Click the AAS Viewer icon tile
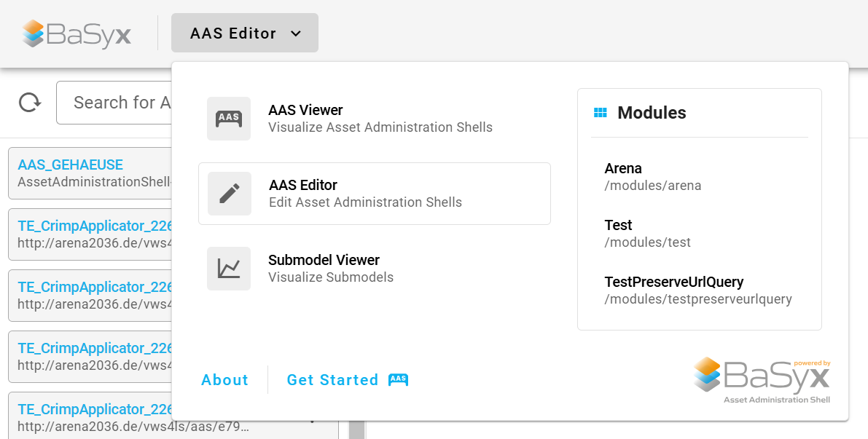Screen dimensions: 868x439 click(x=229, y=119)
